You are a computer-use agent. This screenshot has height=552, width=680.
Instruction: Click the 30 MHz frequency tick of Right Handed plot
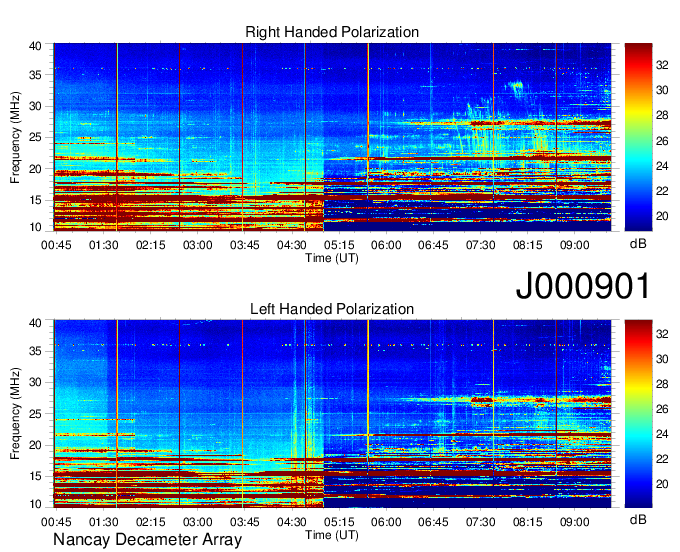point(35,106)
